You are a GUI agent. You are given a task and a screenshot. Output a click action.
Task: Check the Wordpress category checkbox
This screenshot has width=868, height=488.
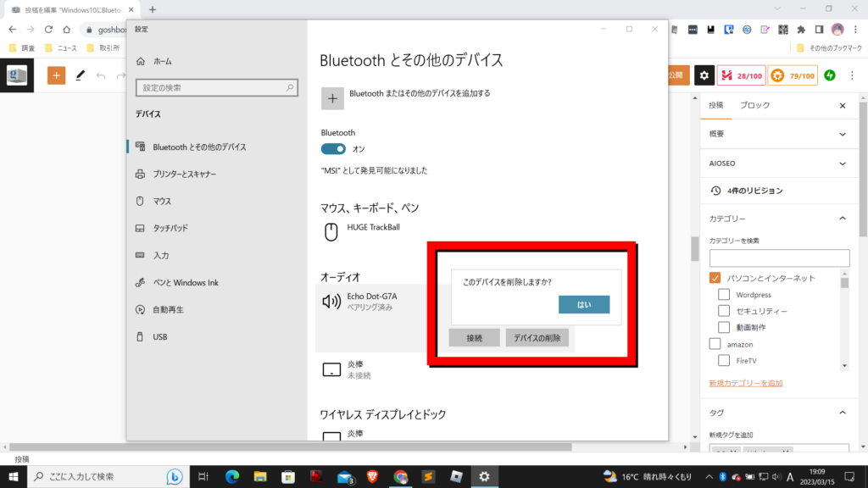724,295
